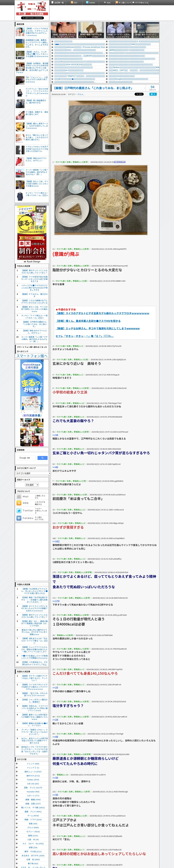Open キニ速について in the top menu
The width and height of the screenshot is (174, 868).
125,3
